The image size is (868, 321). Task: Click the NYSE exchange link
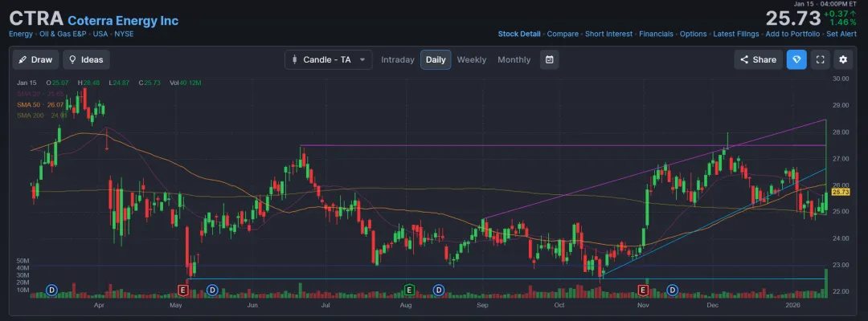[x=124, y=34]
